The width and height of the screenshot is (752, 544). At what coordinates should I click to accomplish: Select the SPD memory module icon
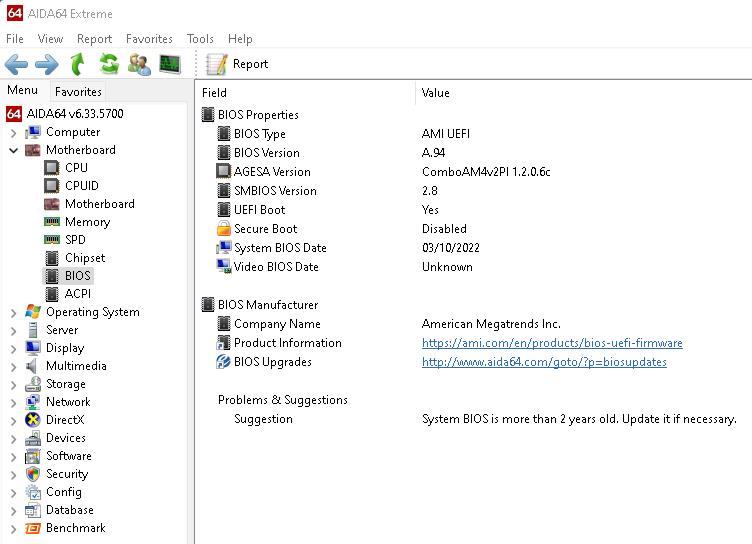pyautogui.click(x=52, y=239)
